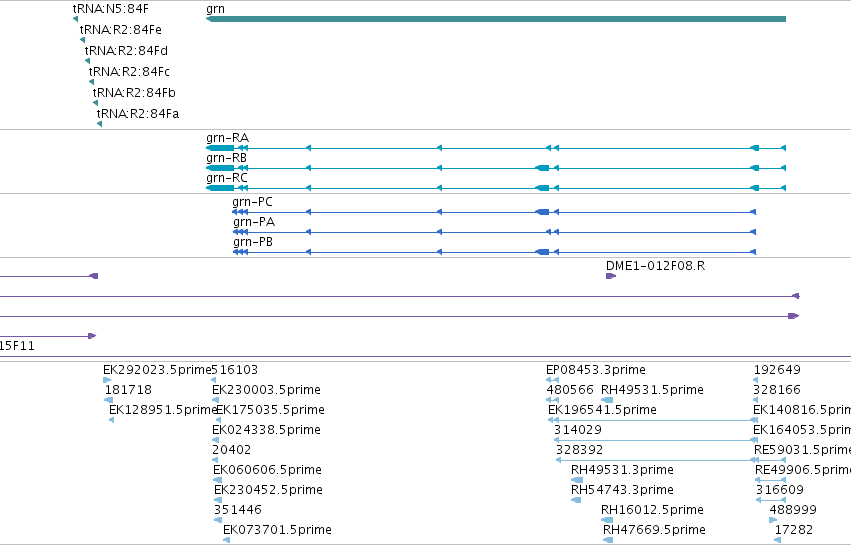Select EK140816.5prime EST label

click(x=802, y=410)
